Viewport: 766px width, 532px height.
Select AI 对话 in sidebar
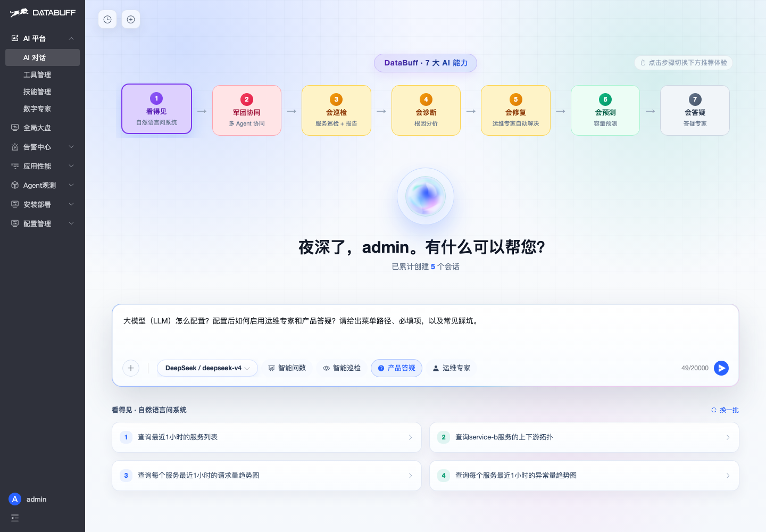point(43,57)
